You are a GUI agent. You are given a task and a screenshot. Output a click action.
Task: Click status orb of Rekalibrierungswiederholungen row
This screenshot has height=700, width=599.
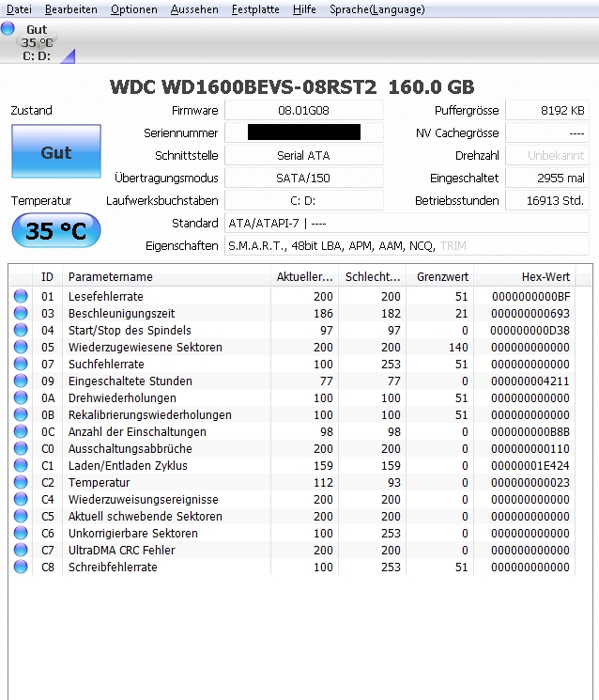pos(21,414)
